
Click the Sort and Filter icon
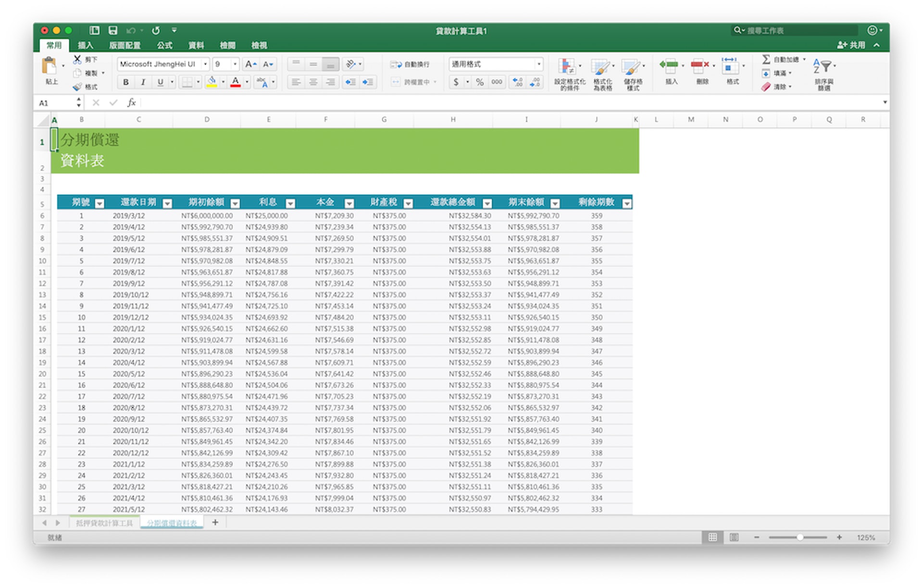click(823, 66)
